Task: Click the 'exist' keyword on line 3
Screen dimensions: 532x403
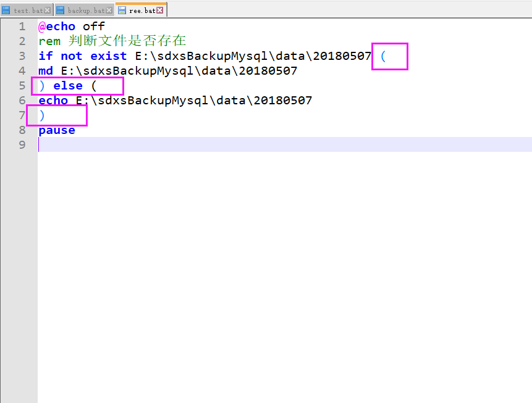Action: 109,56
